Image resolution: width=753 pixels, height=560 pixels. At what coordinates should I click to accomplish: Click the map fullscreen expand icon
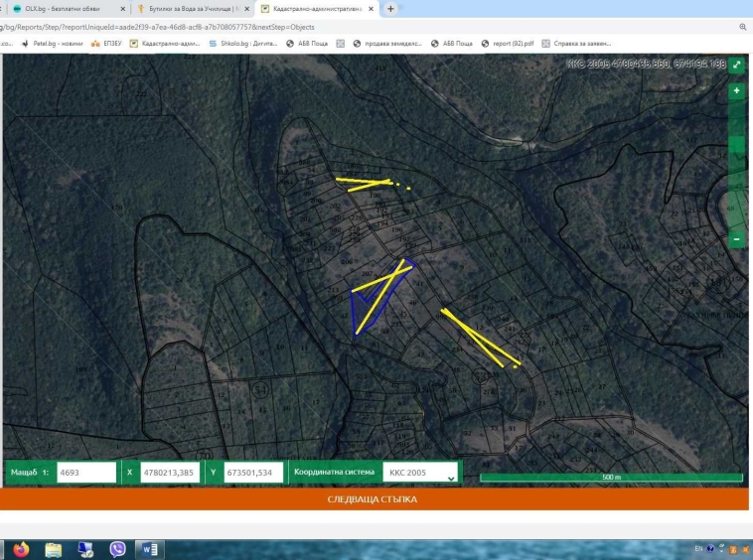coord(736,64)
